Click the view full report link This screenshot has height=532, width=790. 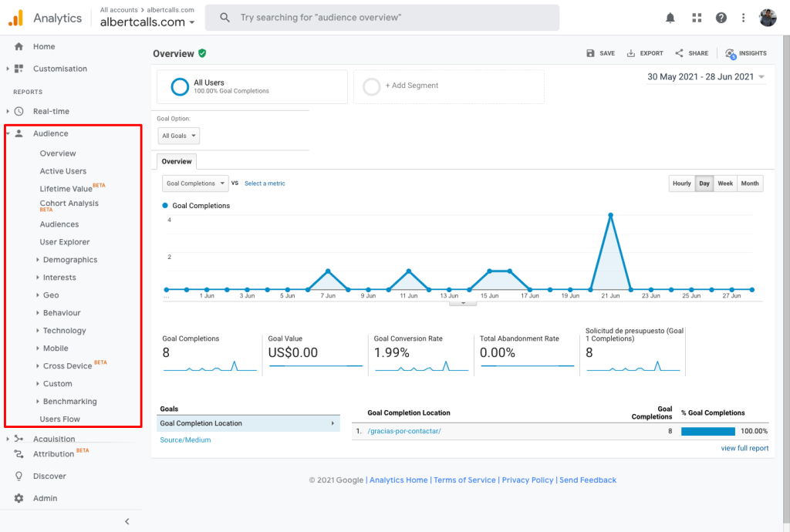pyautogui.click(x=744, y=448)
